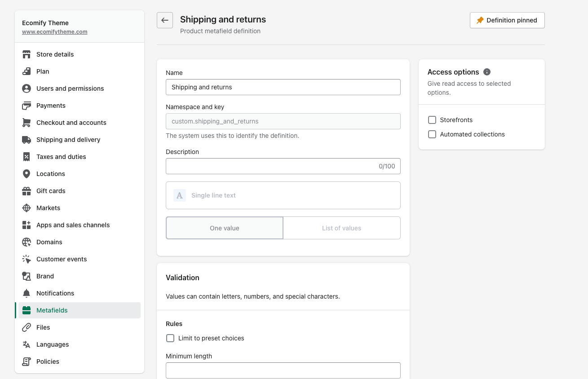Image resolution: width=588 pixels, height=379 pixels.
Task: Open Checkout and accounts settings
Action: [80, 123]
